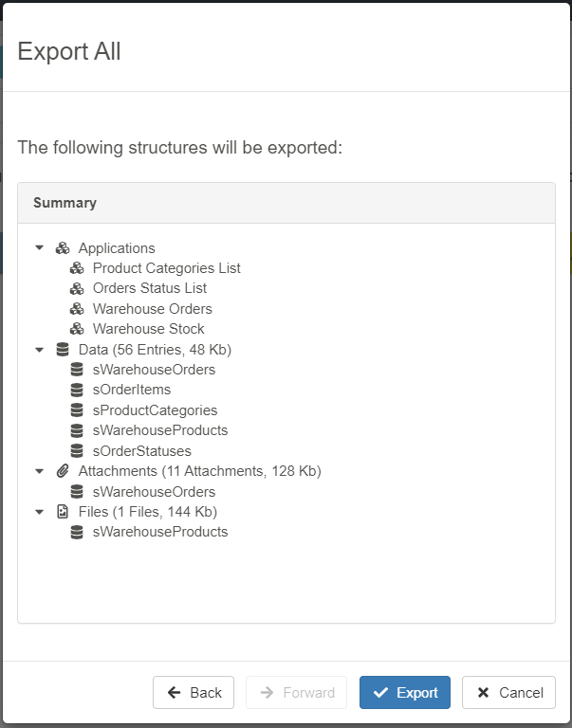Click the Warehouse Stock application icon
572x728 pixels.
(x=77, y=329)
